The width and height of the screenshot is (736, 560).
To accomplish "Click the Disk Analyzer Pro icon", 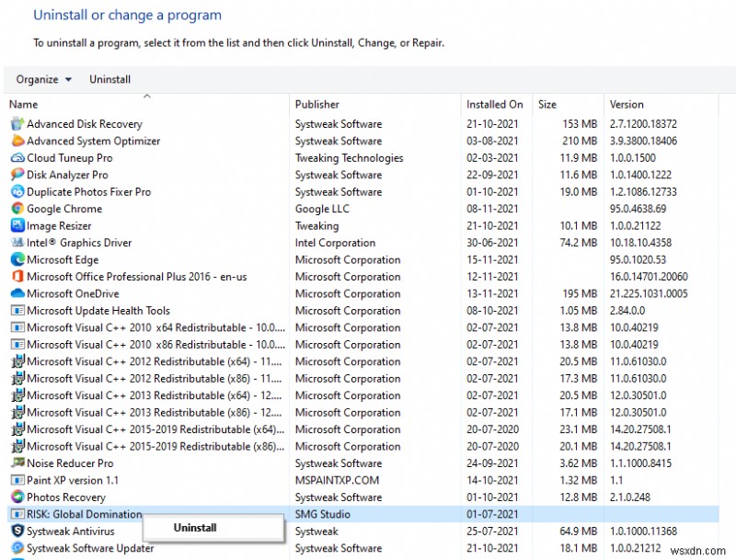I will click(x=17, y=175).
